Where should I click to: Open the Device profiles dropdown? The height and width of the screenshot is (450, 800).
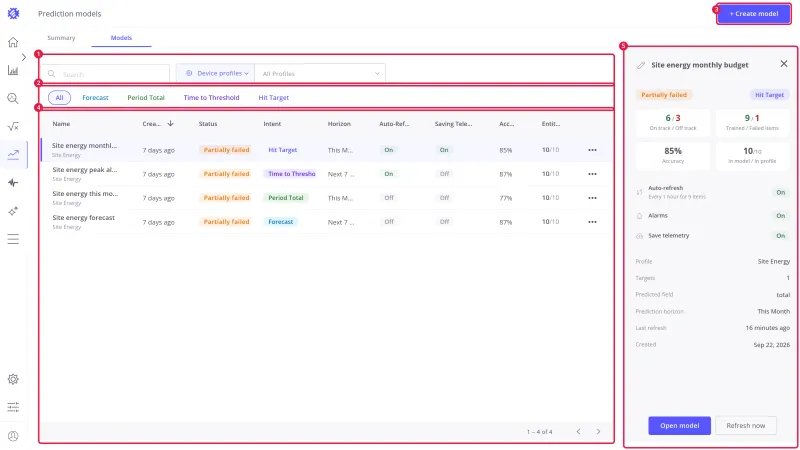(216, 73)
